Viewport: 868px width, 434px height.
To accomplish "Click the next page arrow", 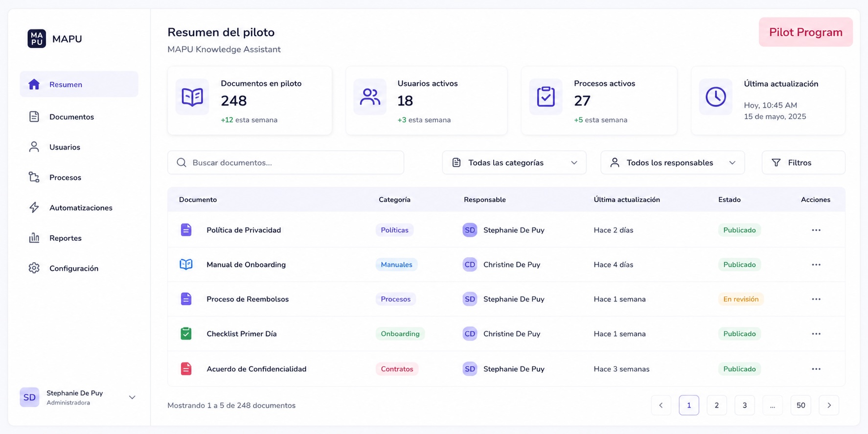I will [x=829, y=405].
